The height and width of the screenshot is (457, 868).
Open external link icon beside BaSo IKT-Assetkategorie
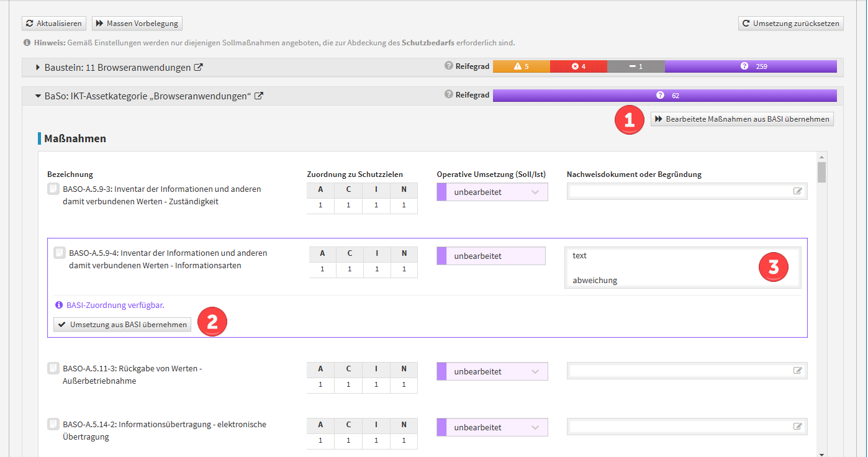259,96
